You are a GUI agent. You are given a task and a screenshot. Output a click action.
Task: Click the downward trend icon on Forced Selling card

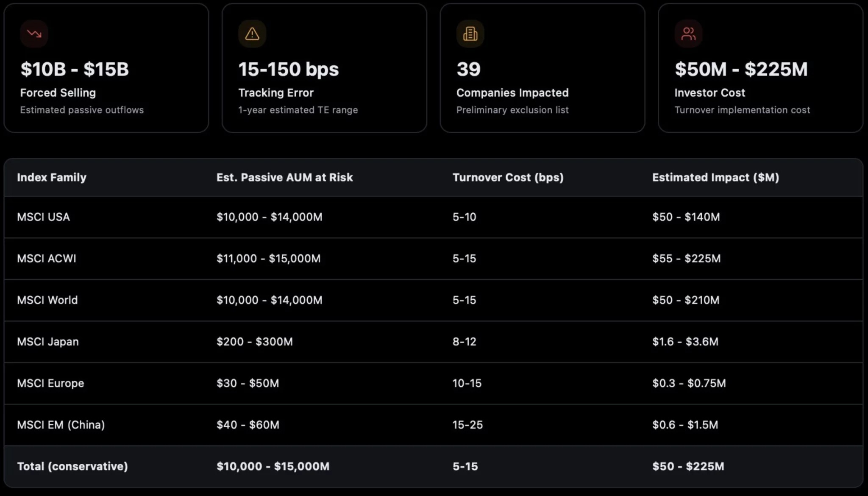34,33
